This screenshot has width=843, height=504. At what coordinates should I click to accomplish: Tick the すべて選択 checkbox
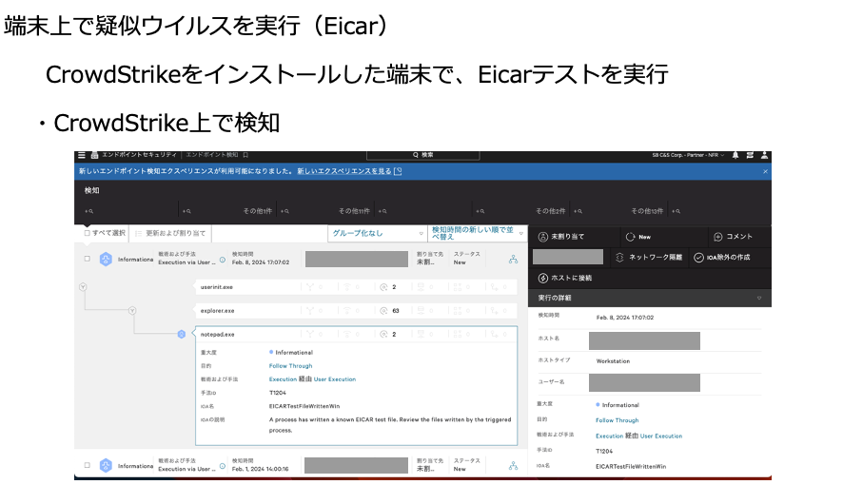(88, 233)
